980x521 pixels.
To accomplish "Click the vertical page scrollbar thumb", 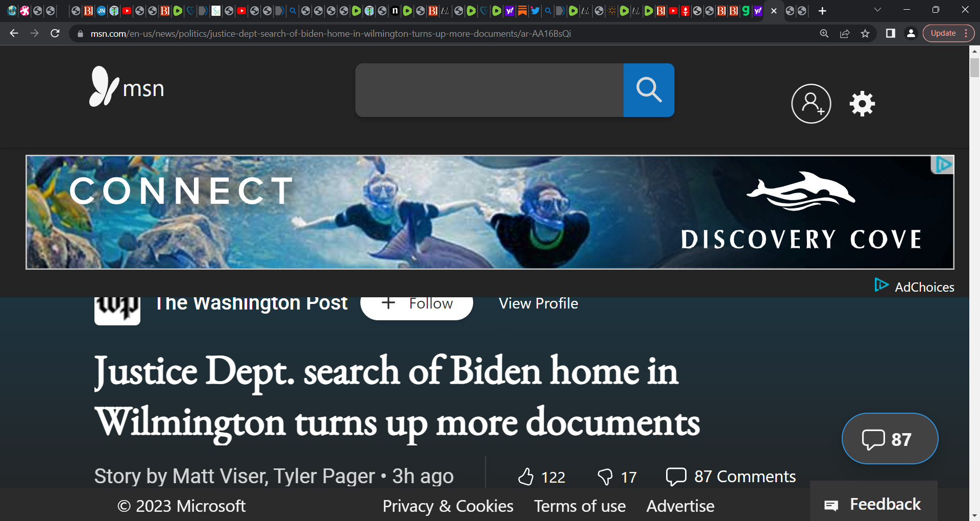I will pyautogui.click(x=974, y=67).
